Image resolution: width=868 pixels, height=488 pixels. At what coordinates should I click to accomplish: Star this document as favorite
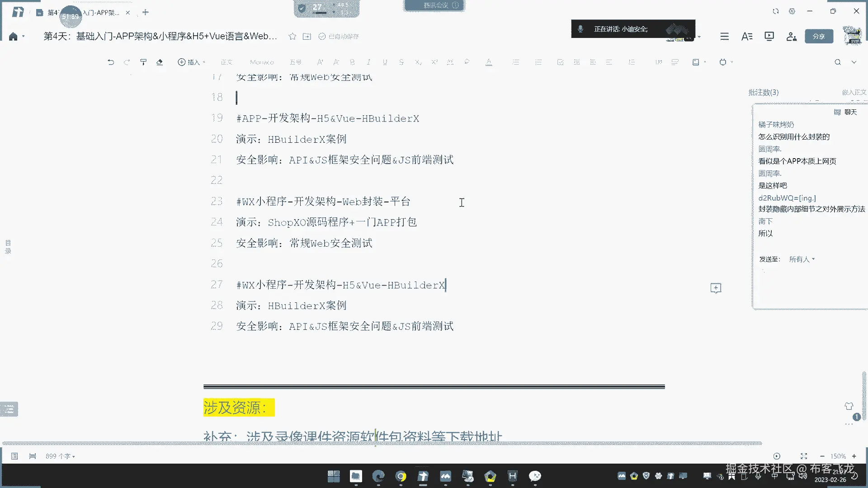coord(292,36)
